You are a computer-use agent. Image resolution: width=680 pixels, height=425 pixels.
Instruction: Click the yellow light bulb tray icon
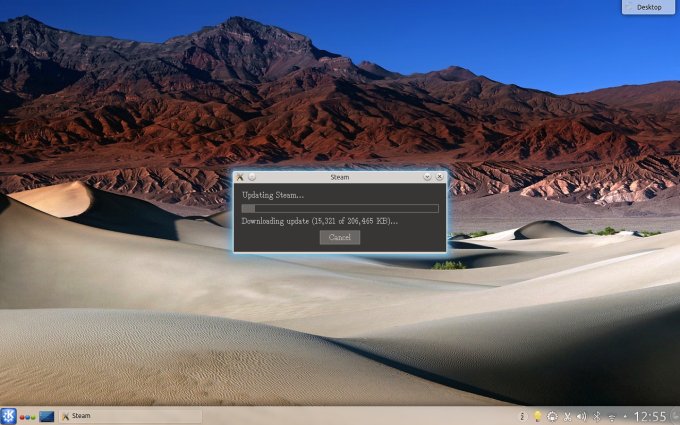click(538, 416)
